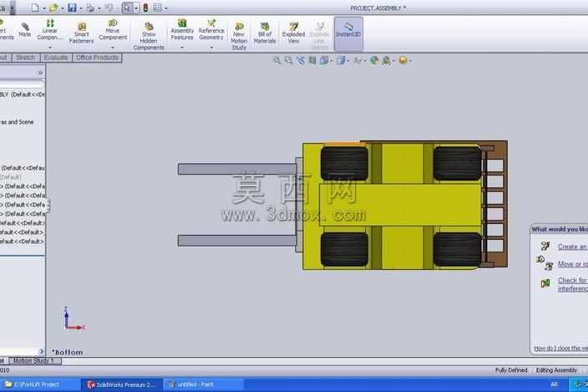Collapse feature tree with double chevron

pyautogui.click(x=40, y=73)
